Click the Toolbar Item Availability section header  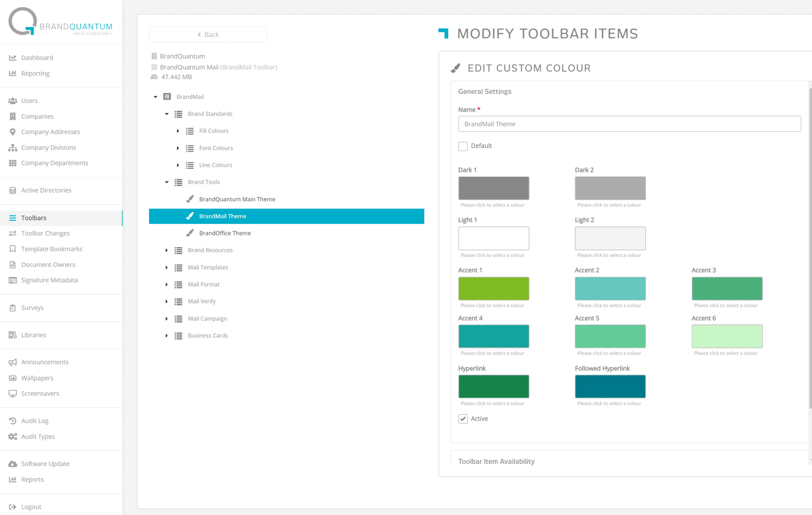click(496, 461)
